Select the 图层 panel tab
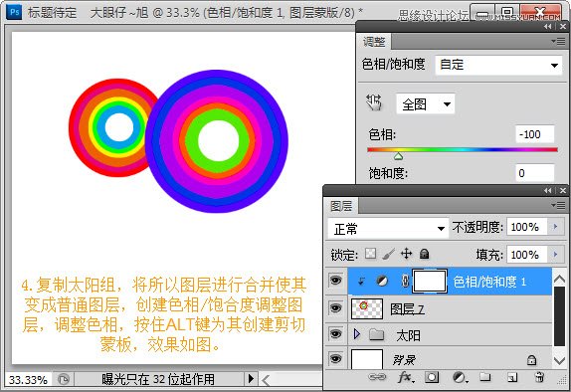Image resolution: width=571 pixels, height=392 pixels. coord(341,206)
